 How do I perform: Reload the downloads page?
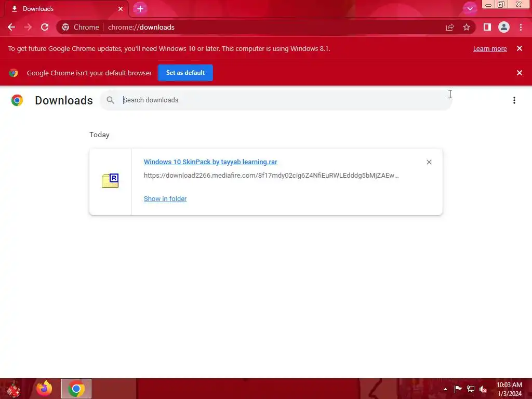coord(45,27)
